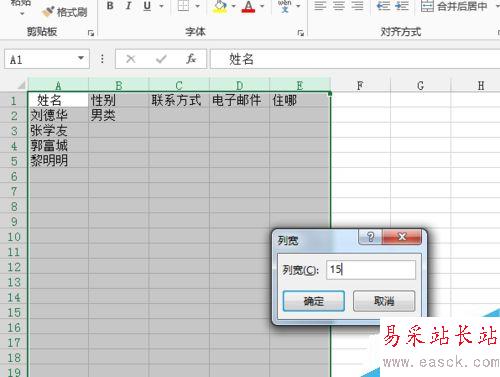Screen dimensions: 500x377
Task: Apply fill color bucket
Action: [220, 6]
